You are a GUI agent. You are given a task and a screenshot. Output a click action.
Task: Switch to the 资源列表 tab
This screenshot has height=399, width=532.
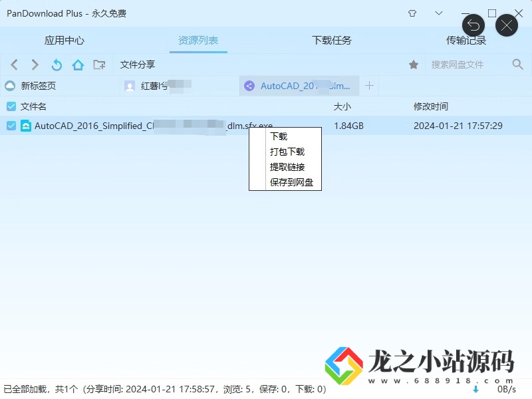[198, 41]
